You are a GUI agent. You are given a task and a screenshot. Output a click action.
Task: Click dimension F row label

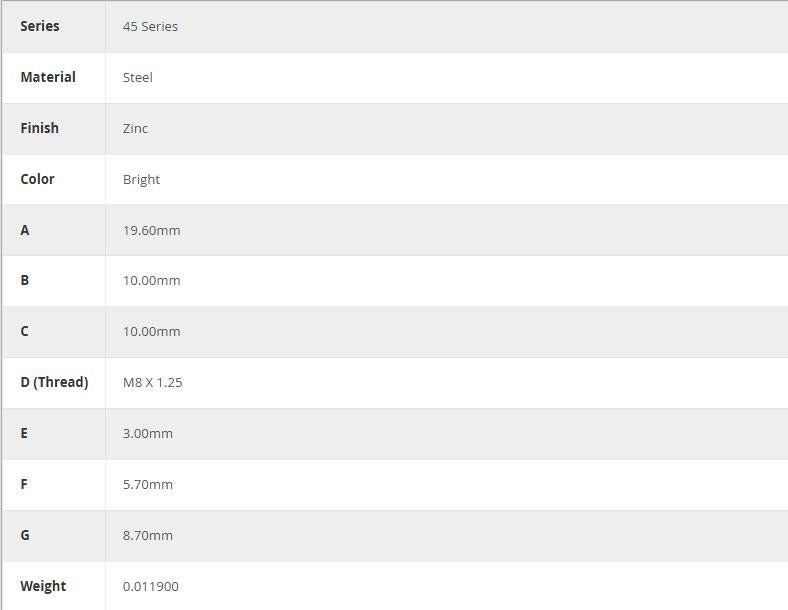24,484
